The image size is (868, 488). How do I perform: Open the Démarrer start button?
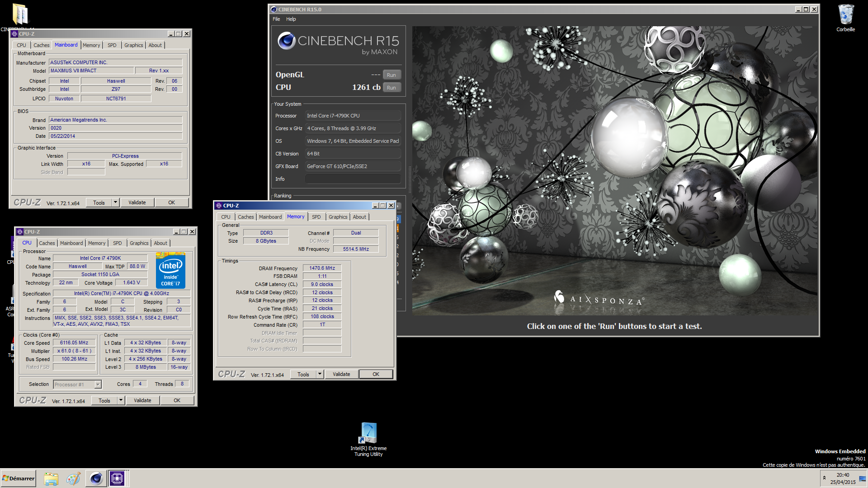coord(19,479)
